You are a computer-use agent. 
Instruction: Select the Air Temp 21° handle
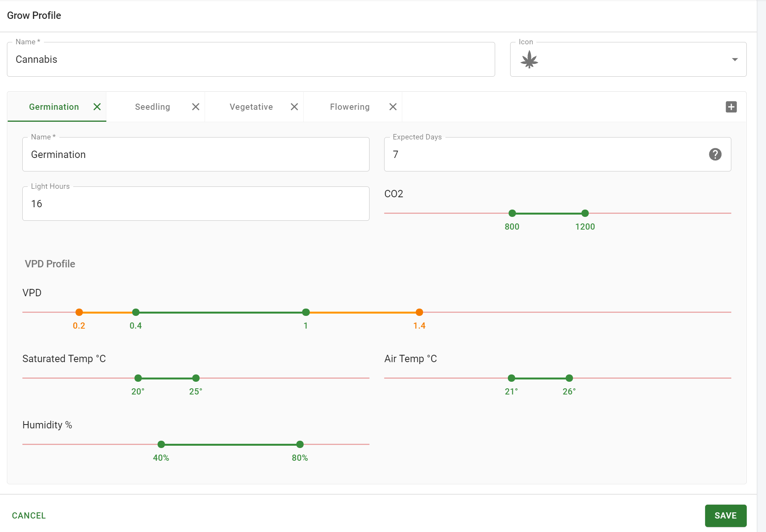(x=511, y=378)
